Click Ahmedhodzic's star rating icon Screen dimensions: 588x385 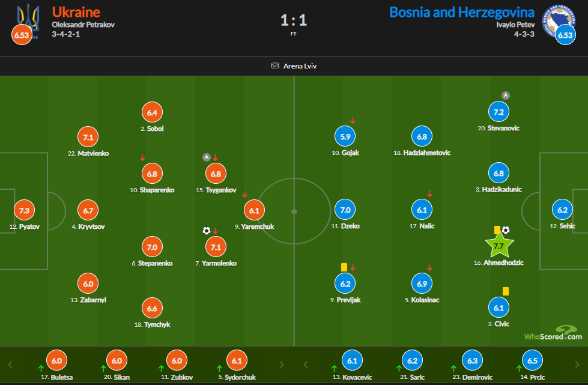(x=498, y=246)
